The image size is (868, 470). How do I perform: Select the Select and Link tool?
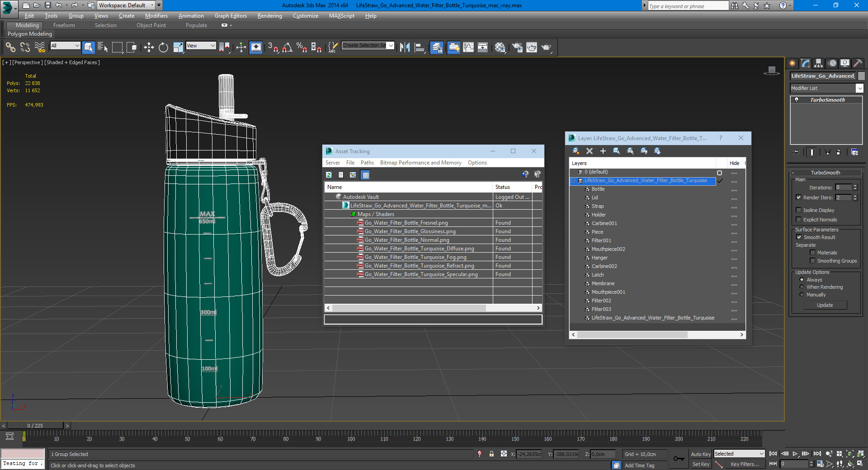tap(10, 47)
